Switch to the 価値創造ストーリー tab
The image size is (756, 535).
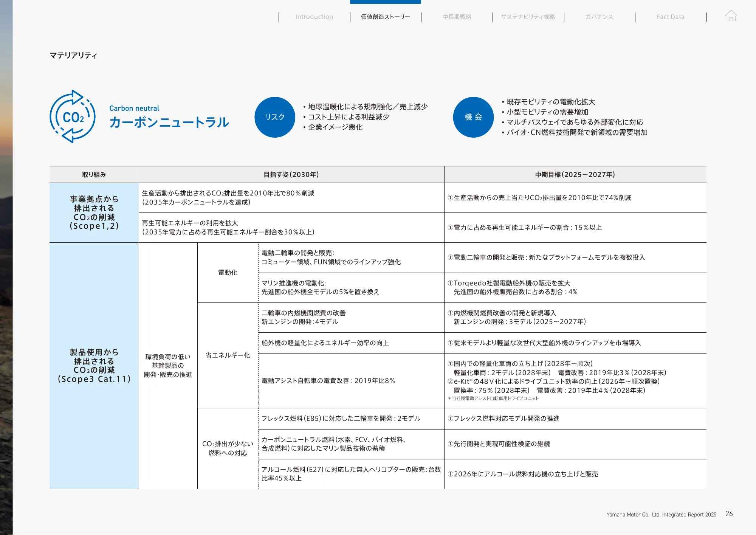[385, 17]
